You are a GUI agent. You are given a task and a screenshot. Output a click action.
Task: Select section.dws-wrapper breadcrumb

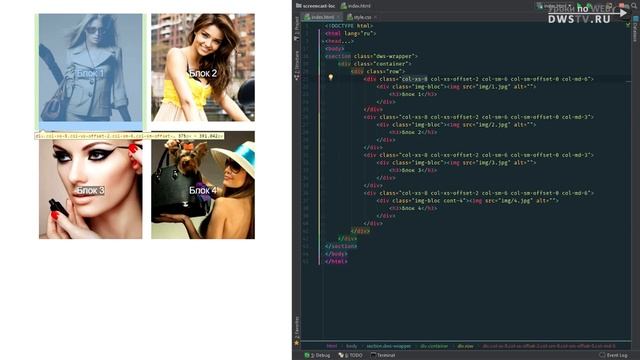pyautogui.click(x=389, y=346)
